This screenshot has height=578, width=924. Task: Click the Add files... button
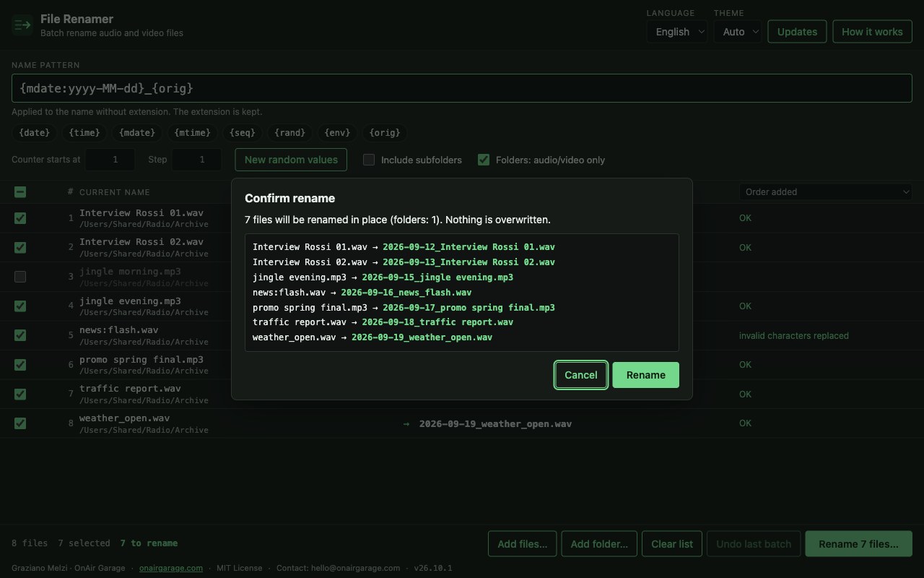[x=522, y=544]
